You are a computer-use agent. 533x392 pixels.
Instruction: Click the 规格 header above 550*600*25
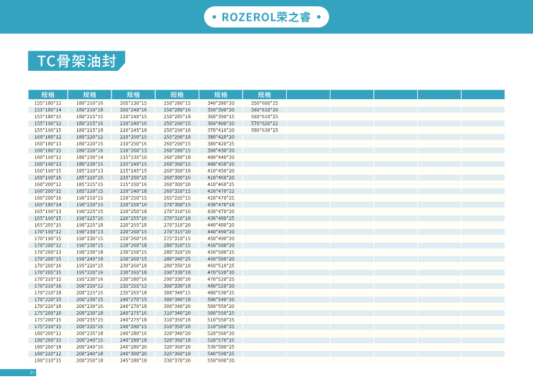[x=265, y=95]
